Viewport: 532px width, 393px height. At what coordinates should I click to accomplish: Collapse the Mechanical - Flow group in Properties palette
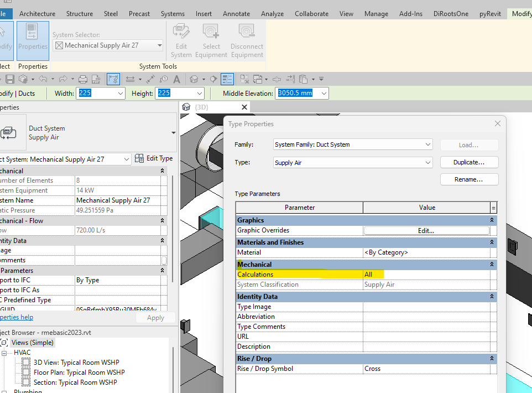tap(162, 221)
